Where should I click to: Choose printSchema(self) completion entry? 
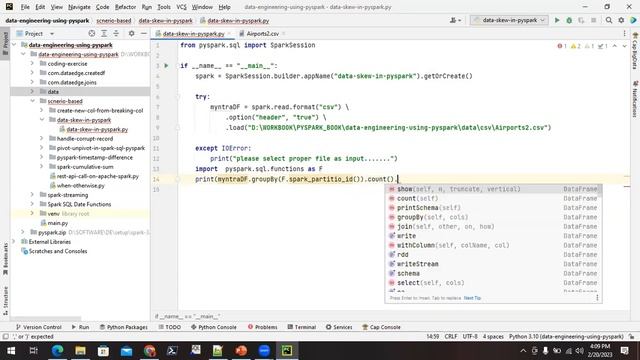(493, 208)
